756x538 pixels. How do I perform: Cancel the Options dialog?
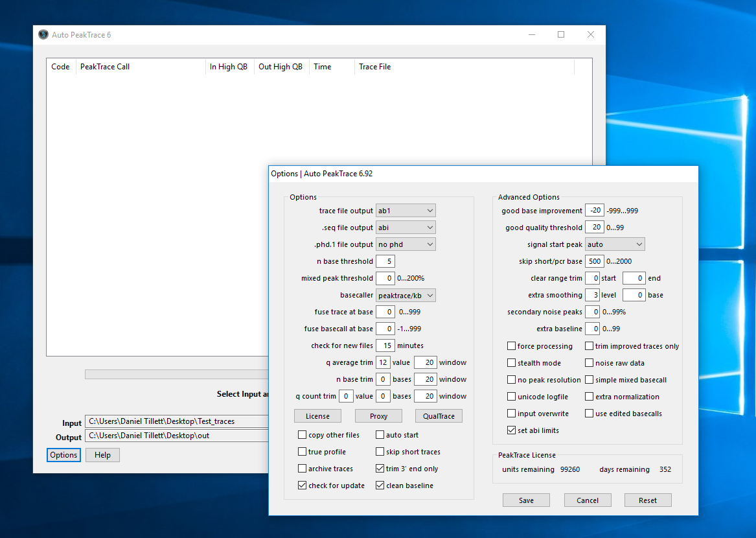(588, 500)
